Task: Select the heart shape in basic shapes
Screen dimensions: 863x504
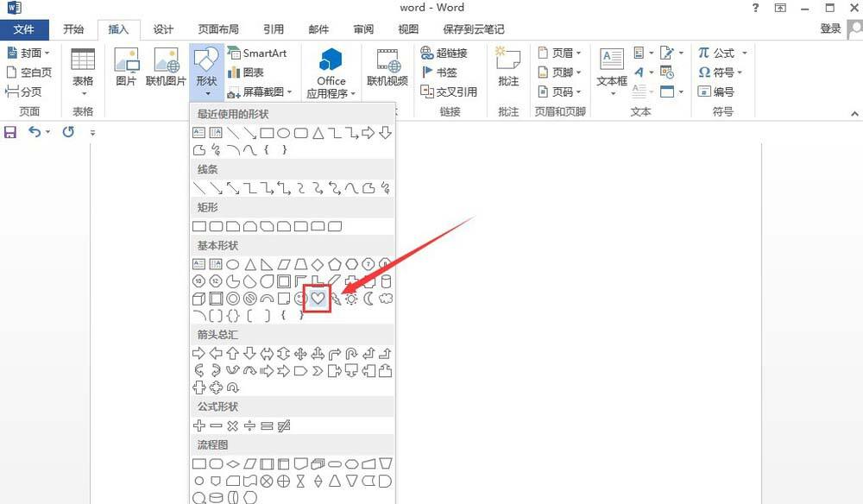Action: coord(318,299)
